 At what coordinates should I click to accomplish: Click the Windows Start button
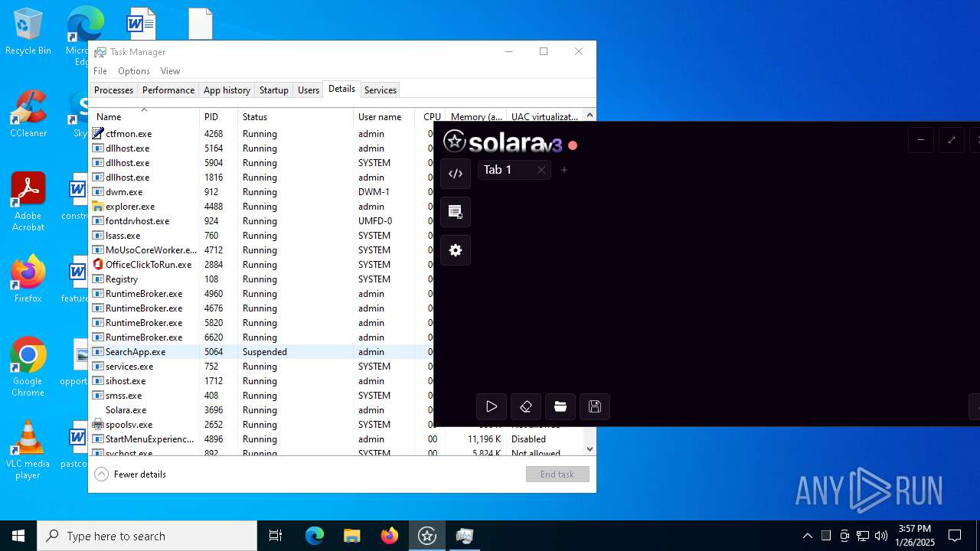click(18, 536)
